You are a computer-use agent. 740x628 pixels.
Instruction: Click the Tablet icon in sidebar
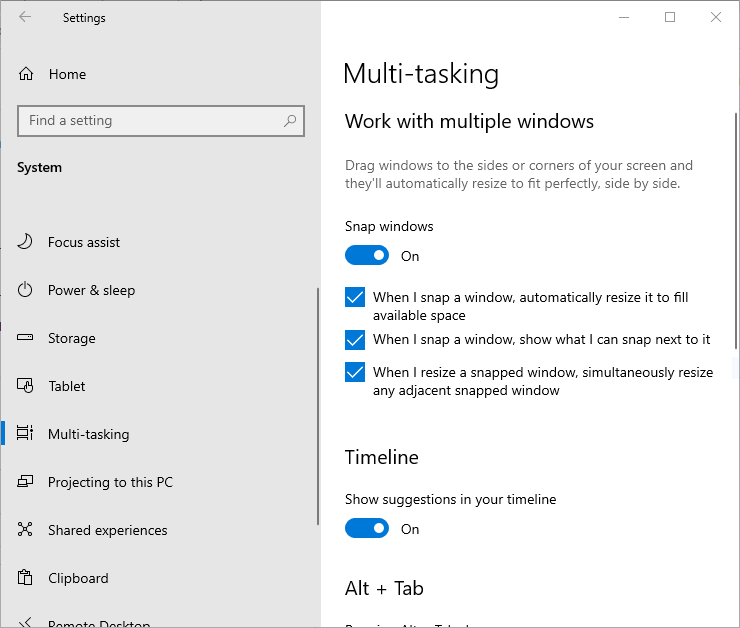point(26,386)
